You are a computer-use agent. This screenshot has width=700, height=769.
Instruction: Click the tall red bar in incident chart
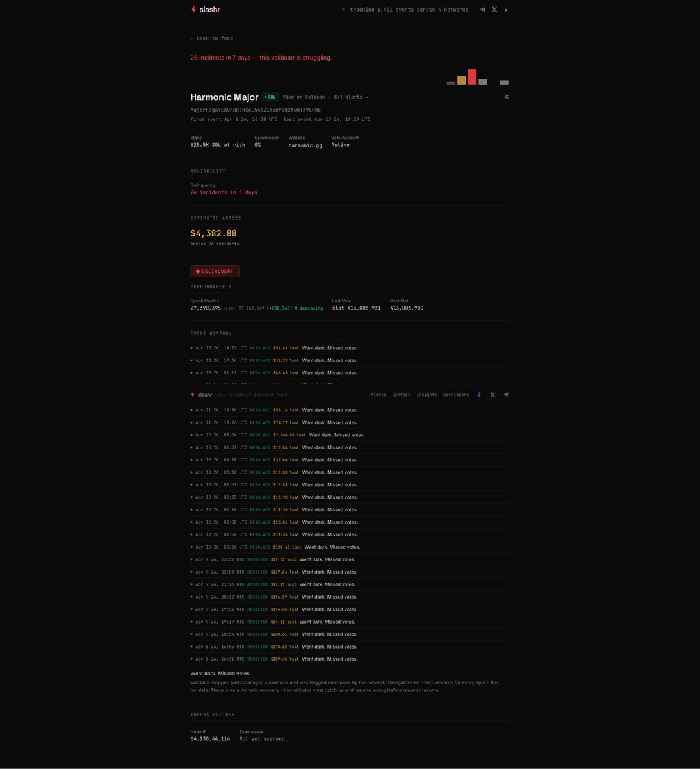472,77
